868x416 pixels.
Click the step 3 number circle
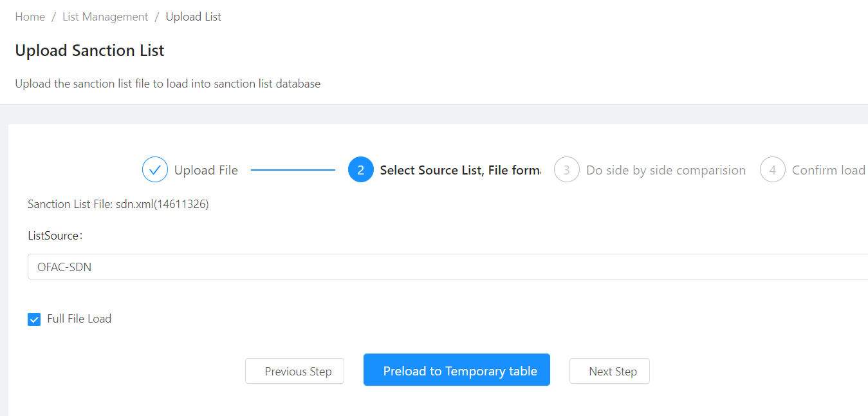(567, 170)
